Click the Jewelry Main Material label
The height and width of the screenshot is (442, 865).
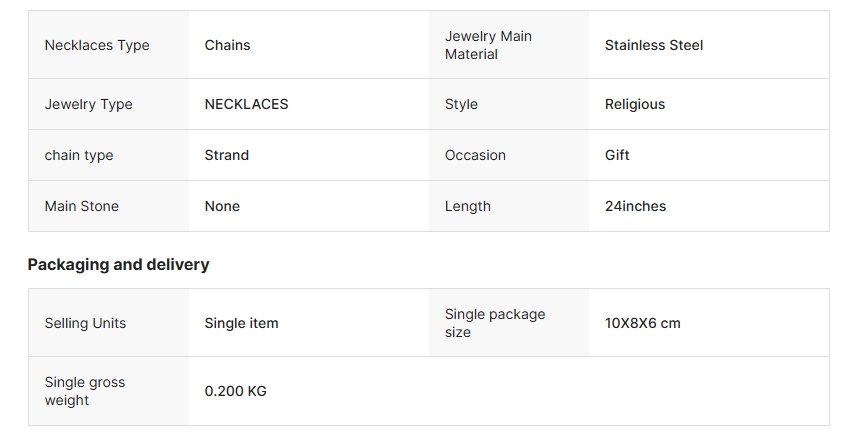click(488, 45)
